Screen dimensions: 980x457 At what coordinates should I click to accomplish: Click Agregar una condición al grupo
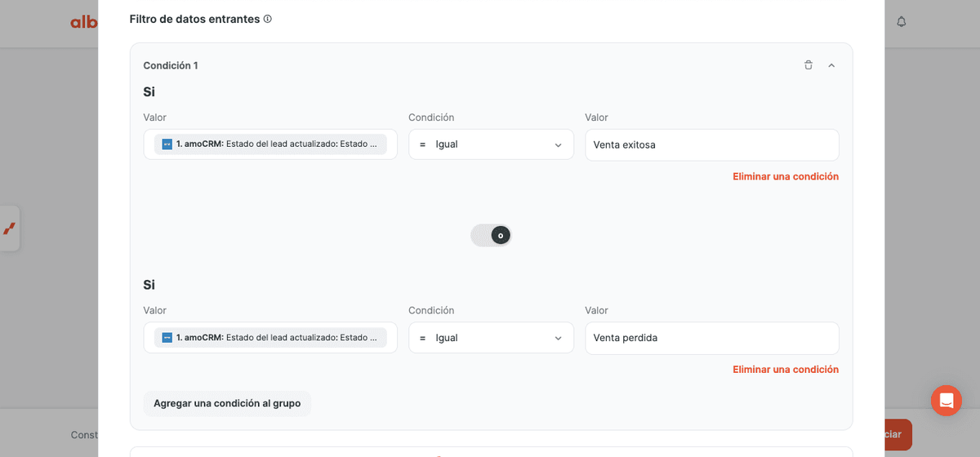pos(227,403)
